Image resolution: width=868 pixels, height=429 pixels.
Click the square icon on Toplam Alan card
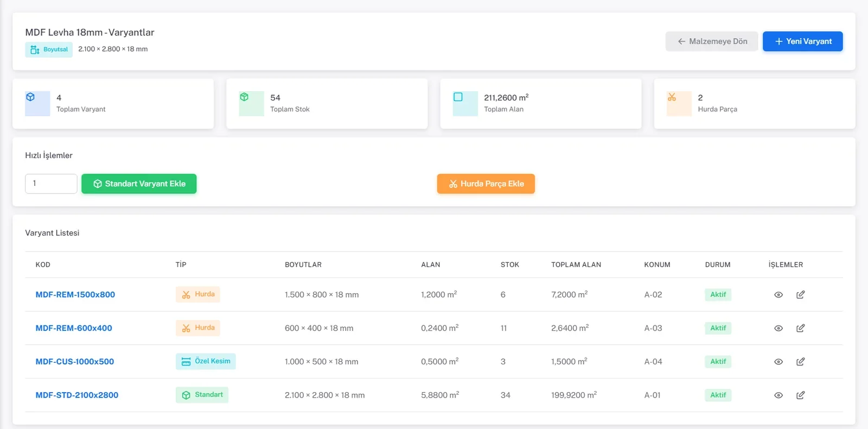point(458,97)
